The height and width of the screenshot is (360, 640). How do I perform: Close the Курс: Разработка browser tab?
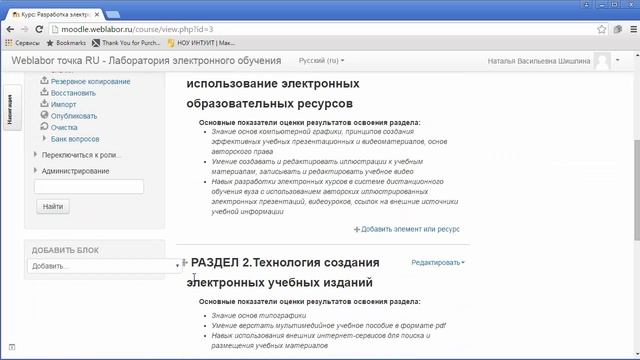(97, 15)
